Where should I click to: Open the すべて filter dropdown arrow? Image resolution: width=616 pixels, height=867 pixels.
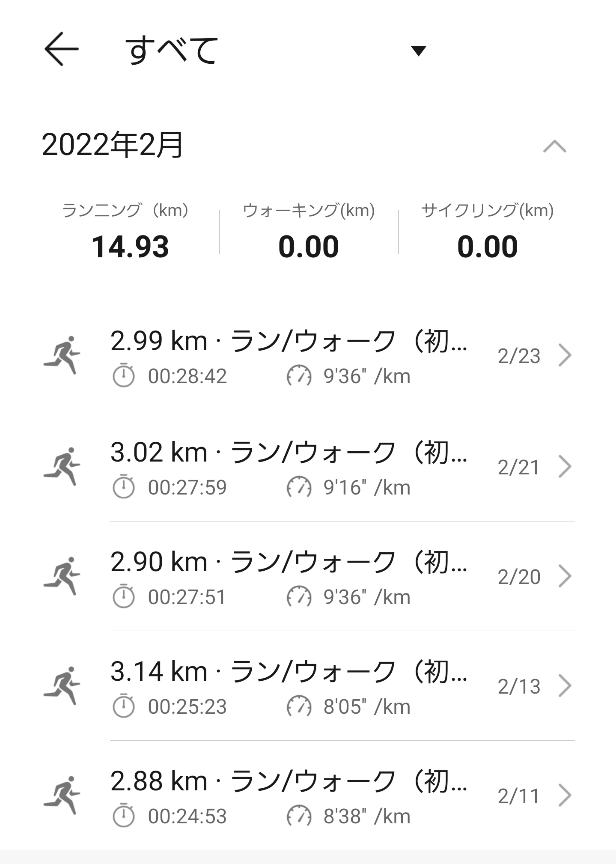[x=418, y=51]
